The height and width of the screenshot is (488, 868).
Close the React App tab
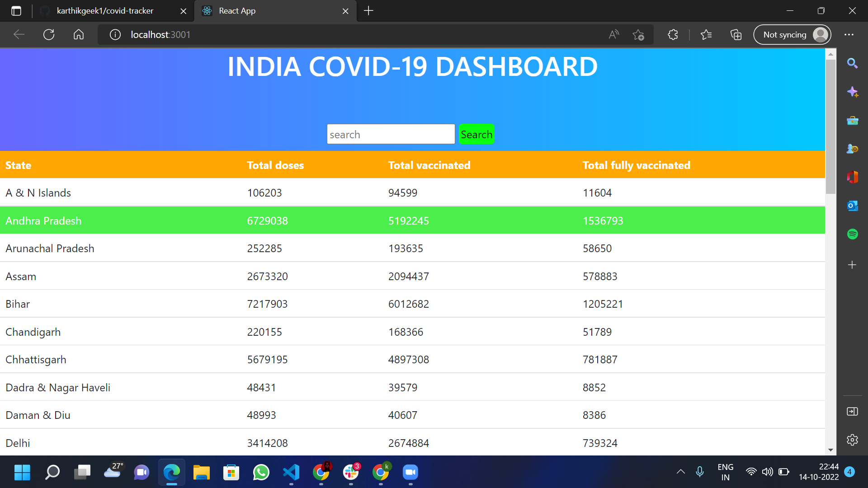pyautogui.click(x=345, y=11)
